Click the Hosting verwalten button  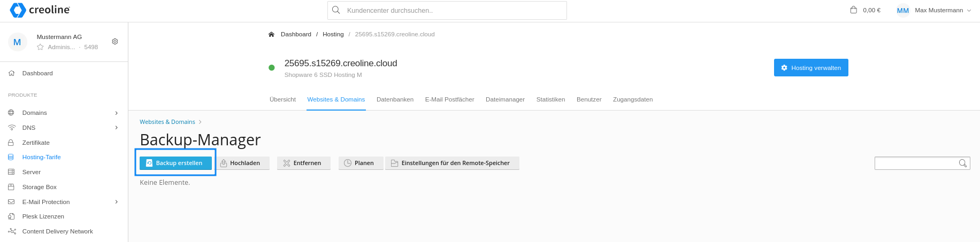pyautogui.click(x=811, y=68)
